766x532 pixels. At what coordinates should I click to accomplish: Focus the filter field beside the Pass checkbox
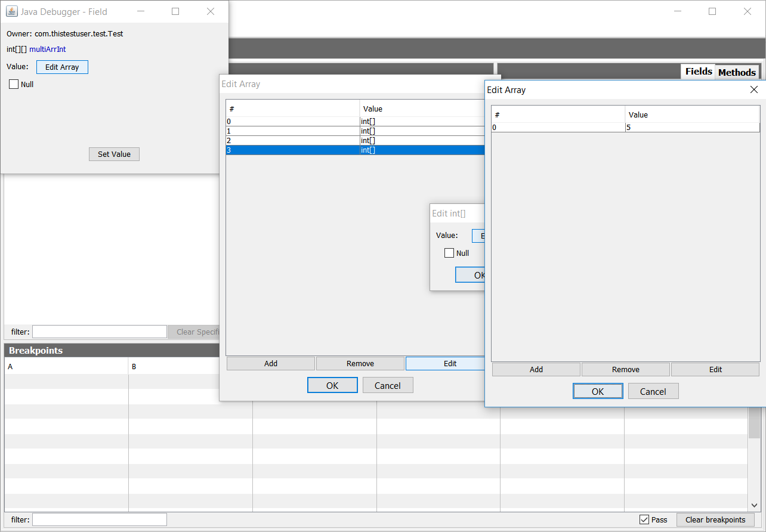(100, 519)
